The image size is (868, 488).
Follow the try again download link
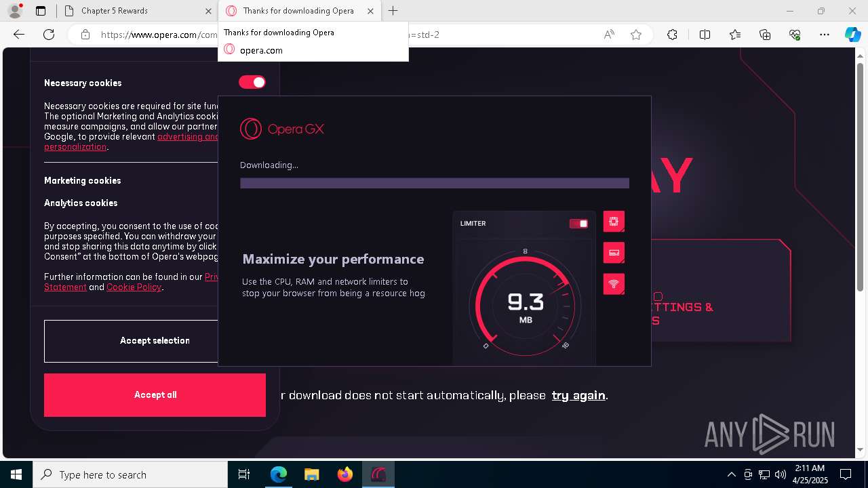coord(578,395)
